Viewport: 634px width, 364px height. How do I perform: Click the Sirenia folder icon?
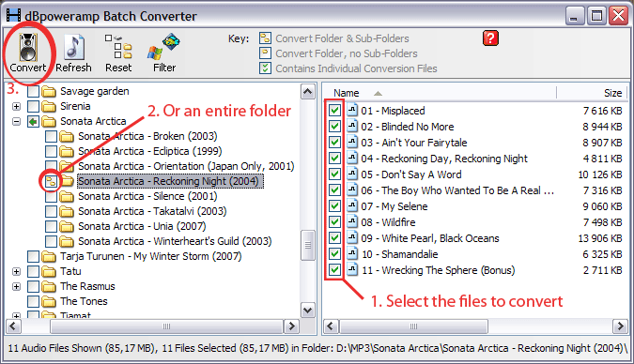[x=49, y=106]
